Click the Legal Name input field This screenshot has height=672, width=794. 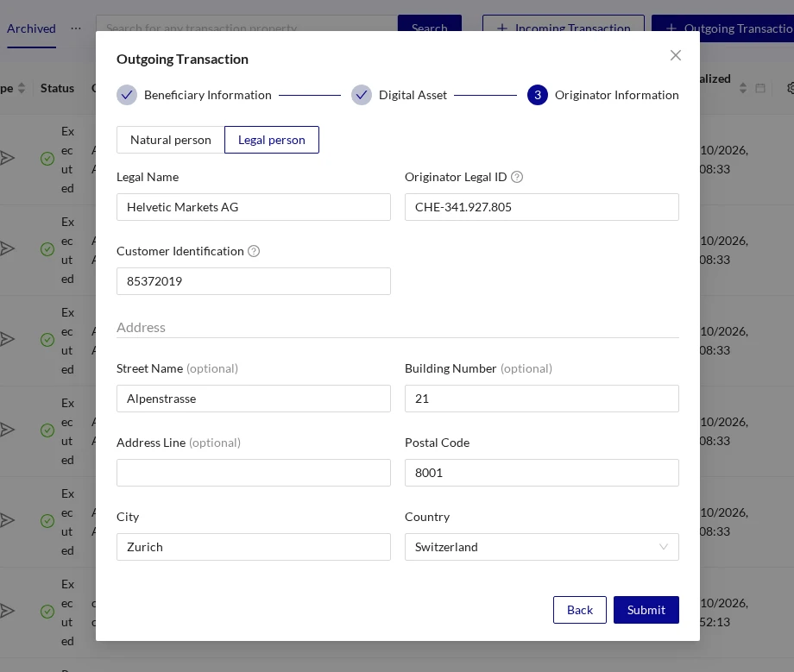point(253,207)
